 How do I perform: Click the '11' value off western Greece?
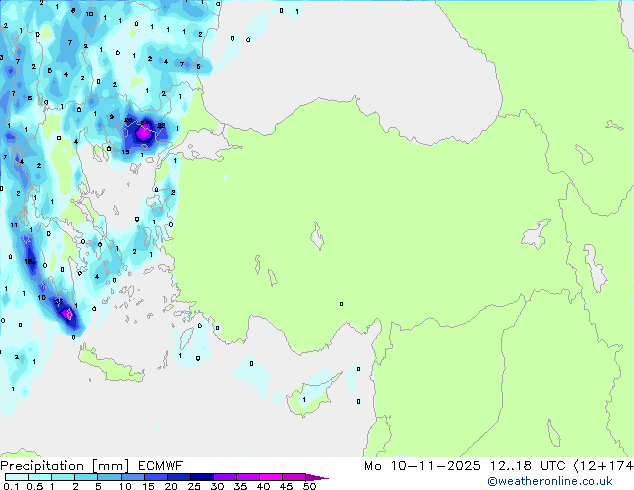[x=14, y=225]
